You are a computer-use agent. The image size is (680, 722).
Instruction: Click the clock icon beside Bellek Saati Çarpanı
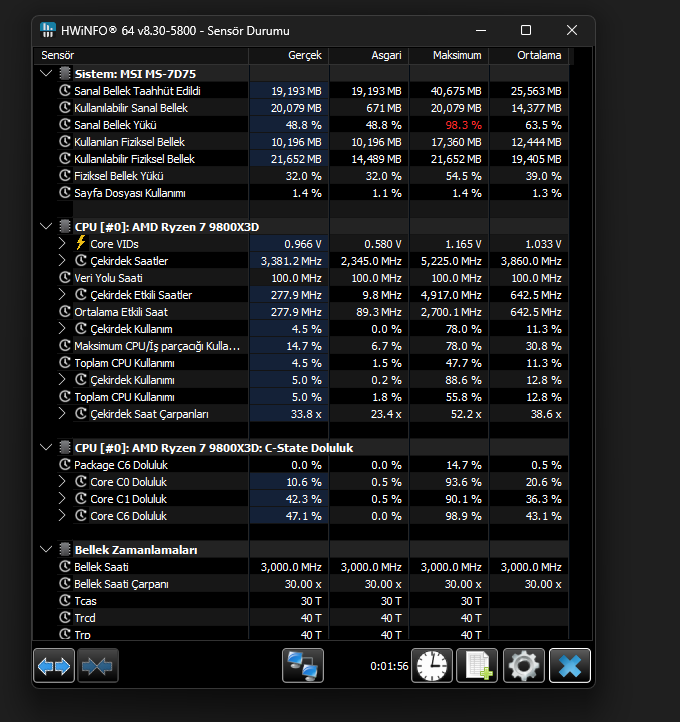(65, 584)
